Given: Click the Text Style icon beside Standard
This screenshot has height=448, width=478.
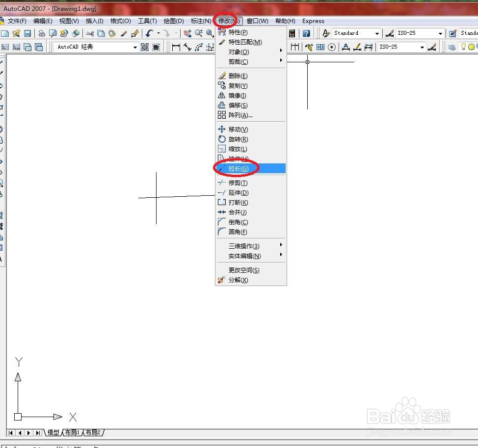Looking at the screenshot, I should pyautogui.click(x=326, y=33).
